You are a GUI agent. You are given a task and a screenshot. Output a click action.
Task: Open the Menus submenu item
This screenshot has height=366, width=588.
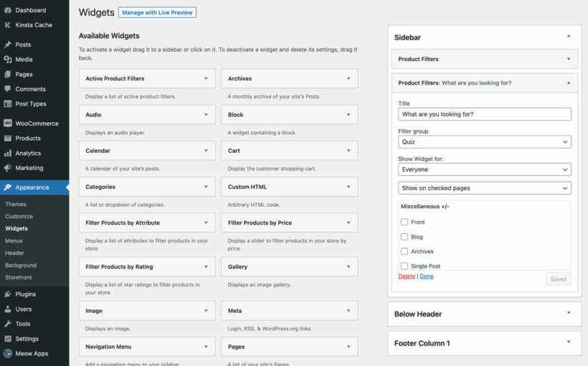(14, 241)
